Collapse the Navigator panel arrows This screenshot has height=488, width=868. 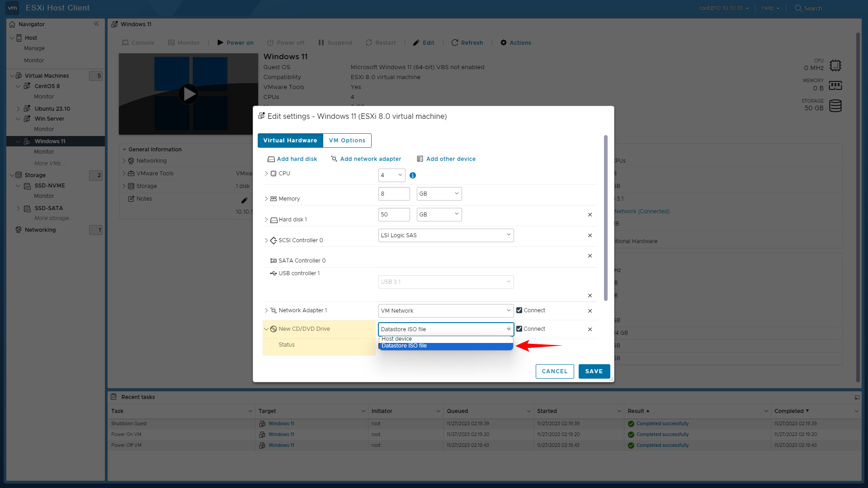pos(96,24)
